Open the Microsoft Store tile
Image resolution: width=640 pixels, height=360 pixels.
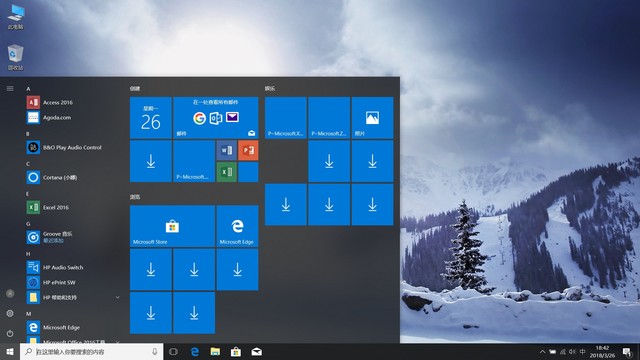(172, 226)
